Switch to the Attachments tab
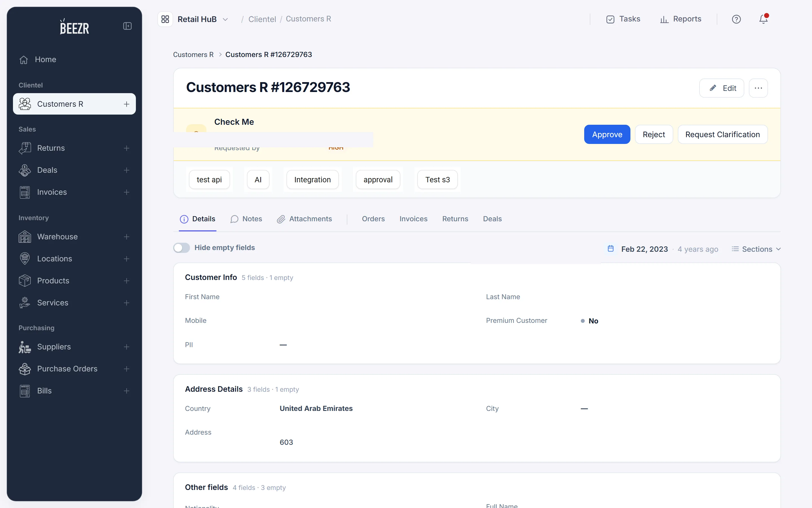The height and width of the screenshot is (508, 812). point(304,219)
